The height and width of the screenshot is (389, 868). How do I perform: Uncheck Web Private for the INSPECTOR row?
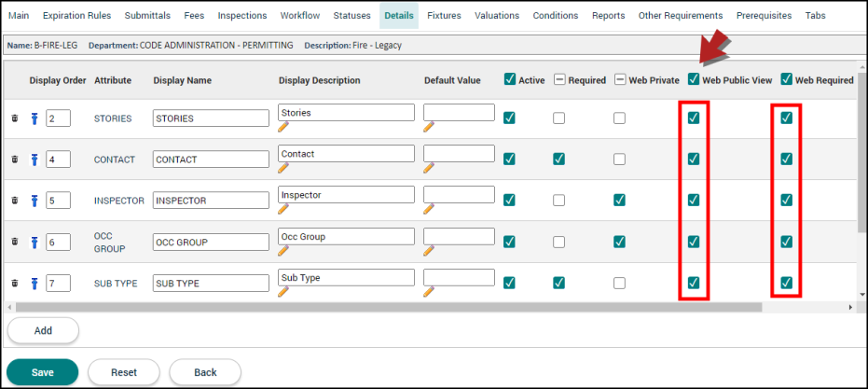pyautogui.click(x=619, y=200)
